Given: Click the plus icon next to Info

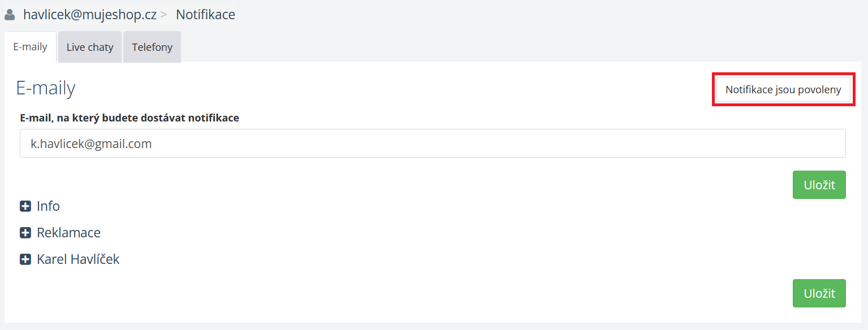Looking at the screenshot, I should point(25,206).
